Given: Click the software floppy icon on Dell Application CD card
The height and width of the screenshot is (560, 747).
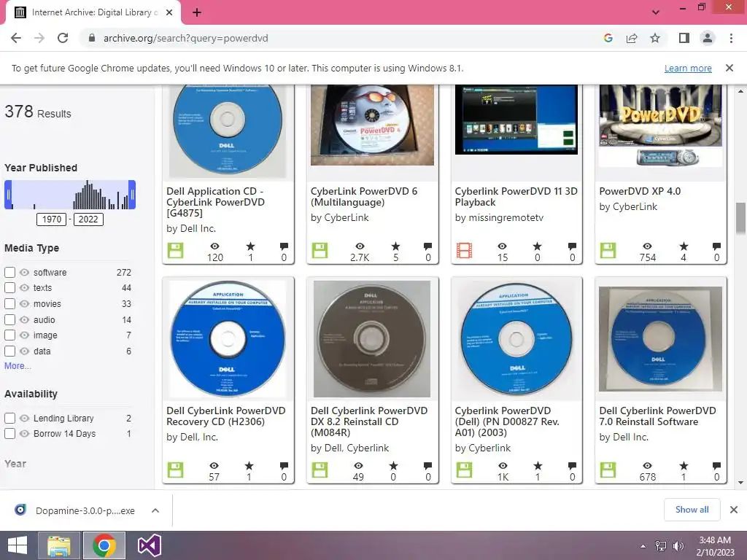Looking at the screenshot, I should (x=175, y=251).
